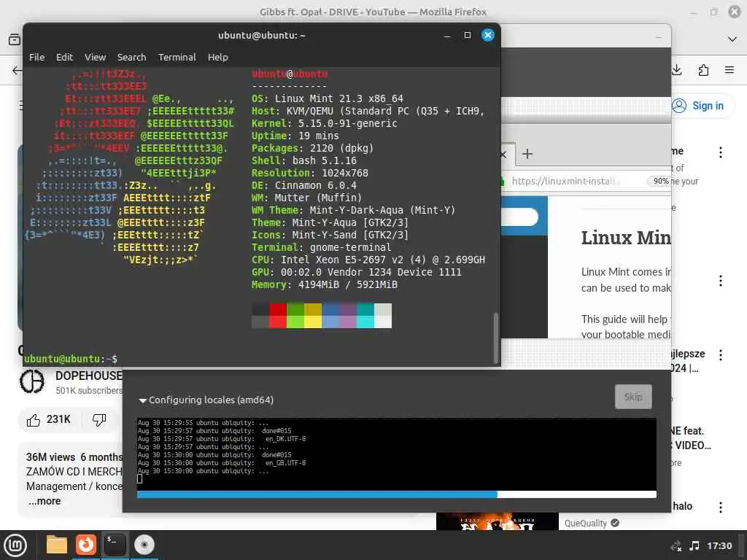Click the terminal prompt line ubuntu@ubuntu
This screenshot has width=747, height=560.
71,359
